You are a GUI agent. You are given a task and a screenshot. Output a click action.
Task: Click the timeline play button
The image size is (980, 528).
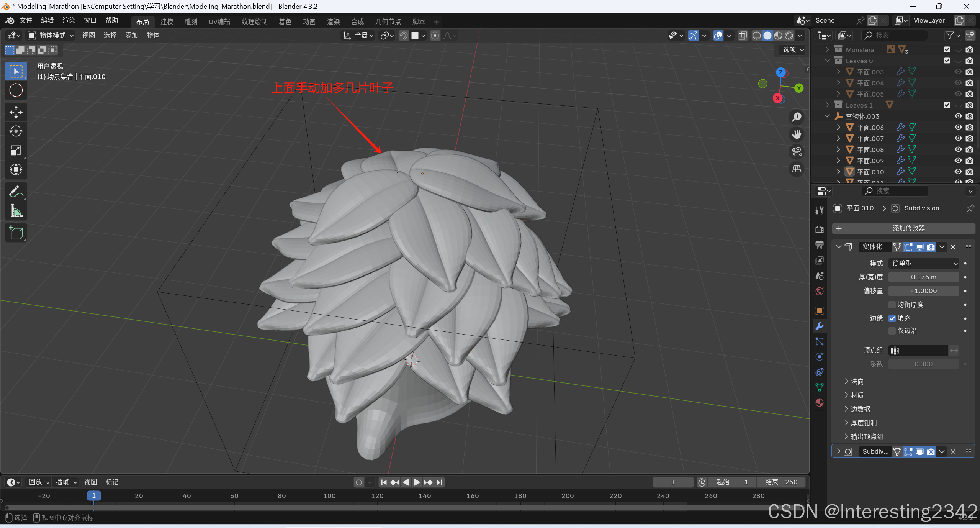click(x=417, y=482)
